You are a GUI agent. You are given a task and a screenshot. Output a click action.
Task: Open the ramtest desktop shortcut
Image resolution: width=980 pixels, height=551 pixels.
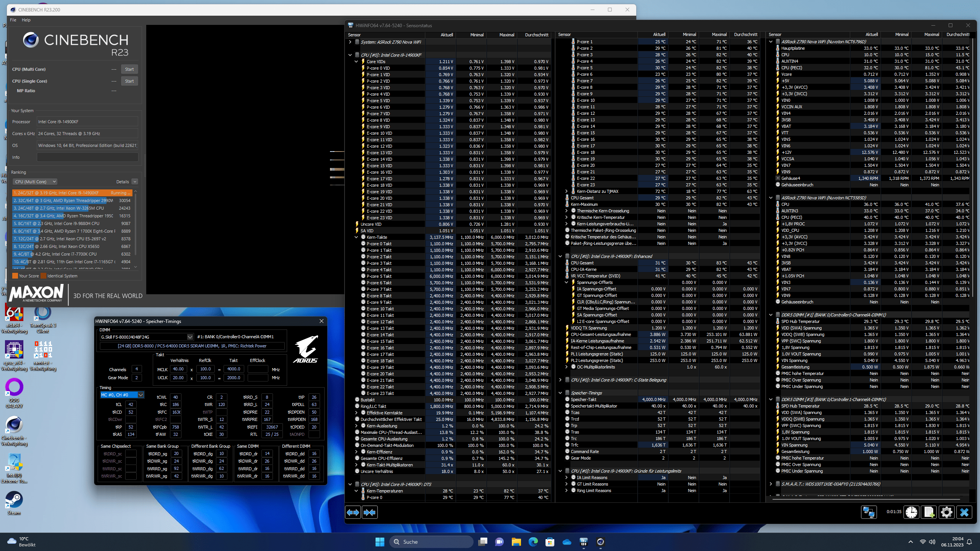pyautogui.click(x=43, y=356)
